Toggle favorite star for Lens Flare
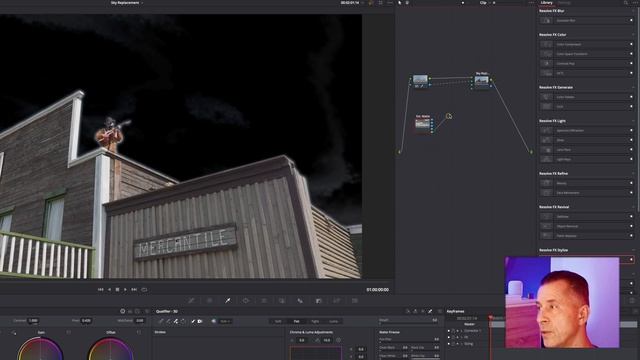This screenshot has width=640, height=360. click(x=631, y=149)
